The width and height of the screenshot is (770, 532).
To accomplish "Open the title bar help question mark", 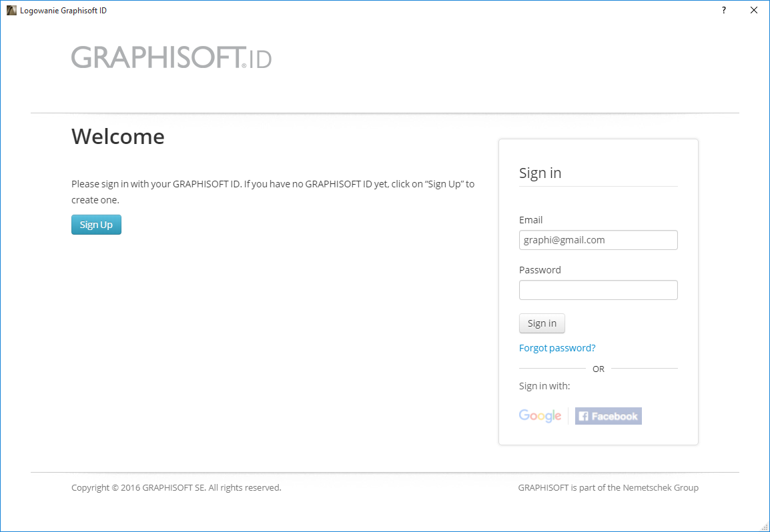I will click(724, 11).
